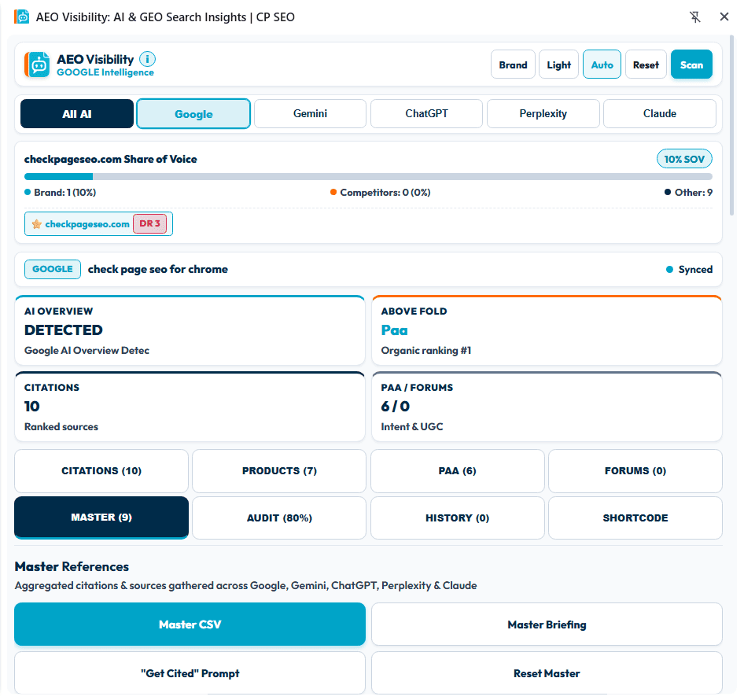Open the AI Overview Detected card
Image resolution: width=744 pixels, height=700 pixels.
coord(190,330)
